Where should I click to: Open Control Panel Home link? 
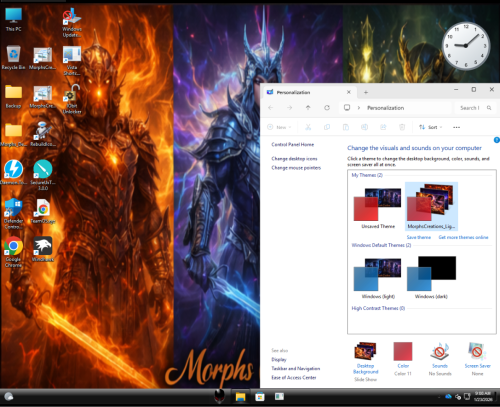click(292, 144)
